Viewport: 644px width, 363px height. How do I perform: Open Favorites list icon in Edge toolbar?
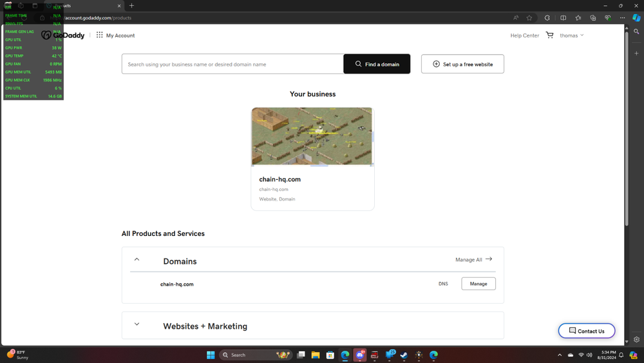coord(578,17)
